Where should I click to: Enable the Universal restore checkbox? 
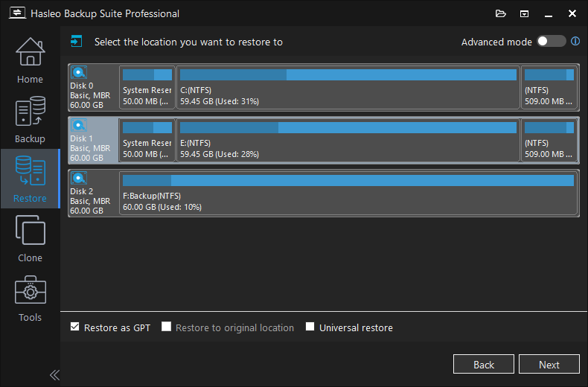pyautogui.click(x=310, y=327)
